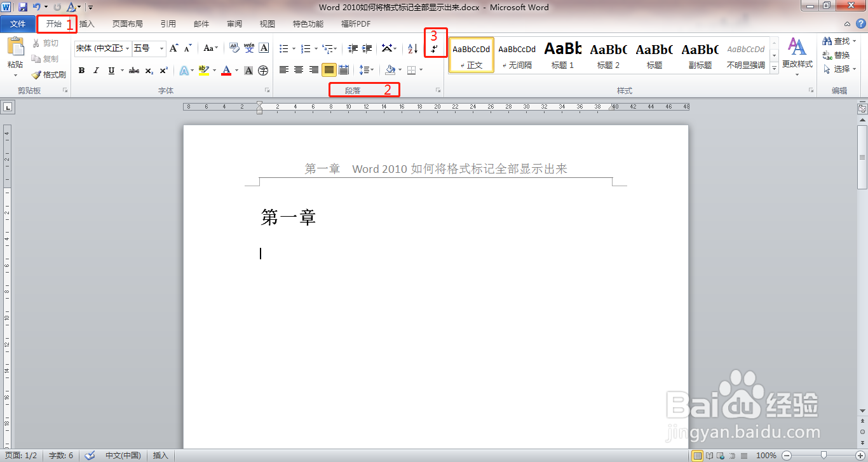Switch to the References (引用) tab
This screenshot has height=462, width=868.
point(168,24)
